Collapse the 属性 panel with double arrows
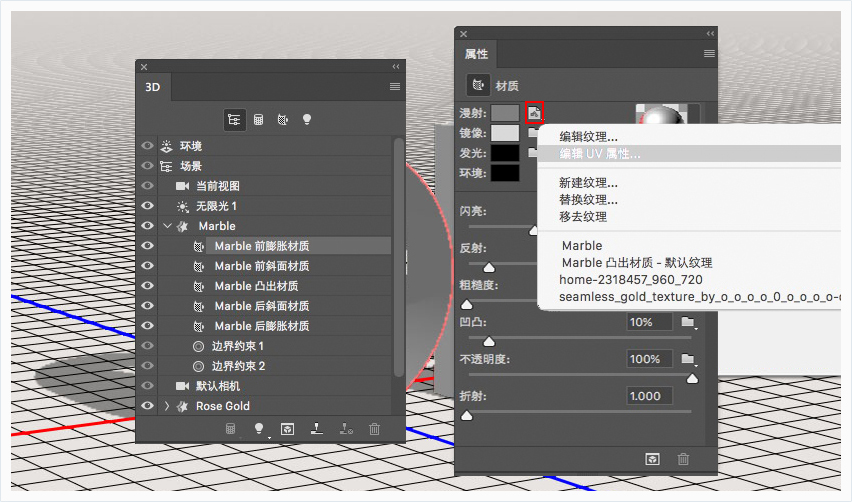The height and width of the screenshot is (502, 852). coord(710,33)
